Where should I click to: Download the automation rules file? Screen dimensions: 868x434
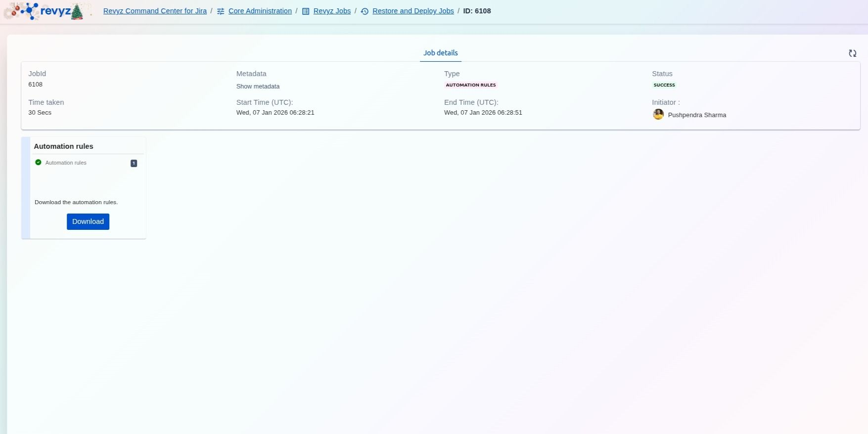click(x=88, y=221)
